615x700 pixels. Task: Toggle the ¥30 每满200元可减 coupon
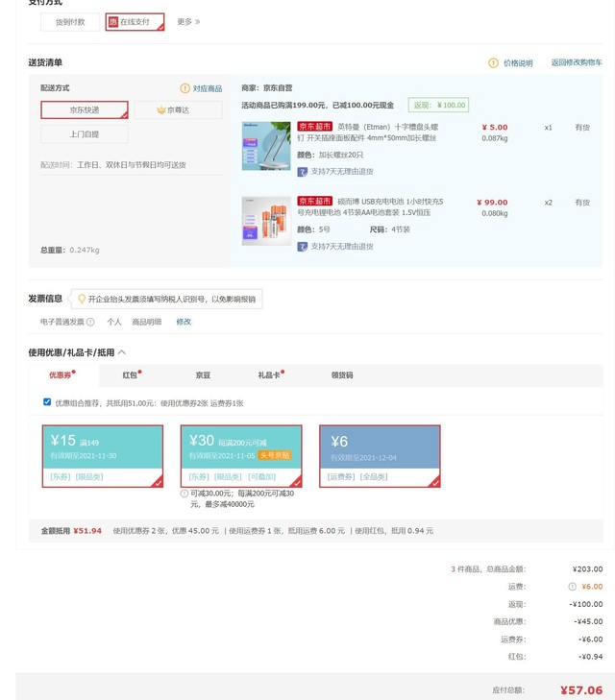[x=241, y=456]
